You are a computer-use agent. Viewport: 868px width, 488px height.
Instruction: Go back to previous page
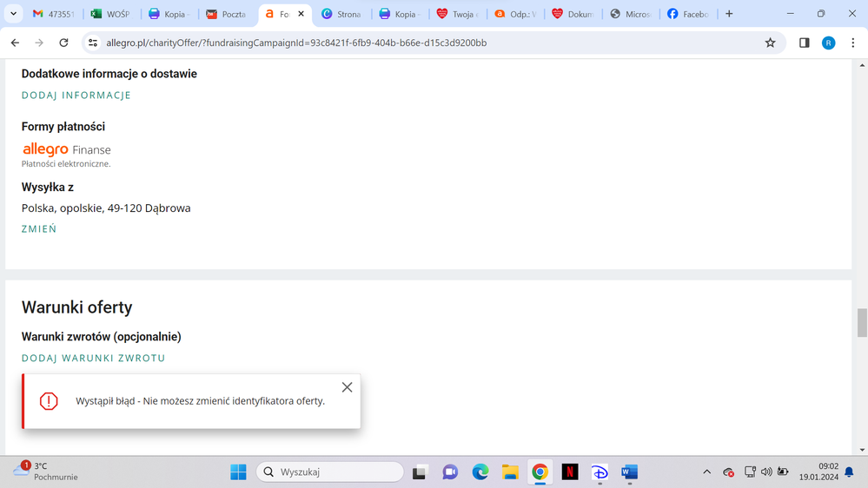pyautogui.click(x=15, y=43)
